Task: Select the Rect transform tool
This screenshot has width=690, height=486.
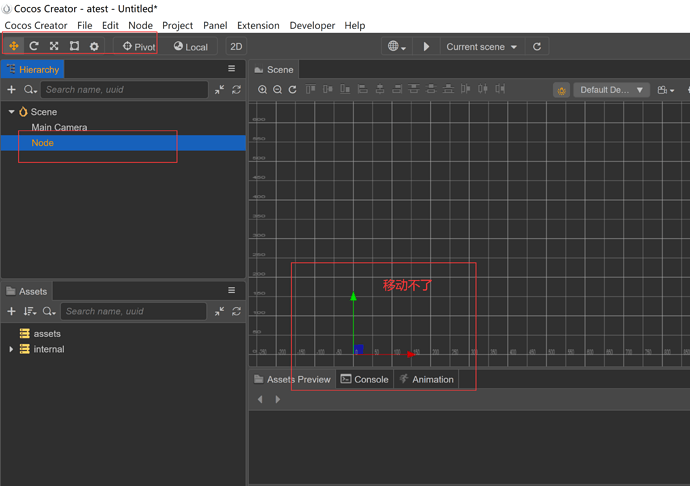Action: click(x=74, y=46)
